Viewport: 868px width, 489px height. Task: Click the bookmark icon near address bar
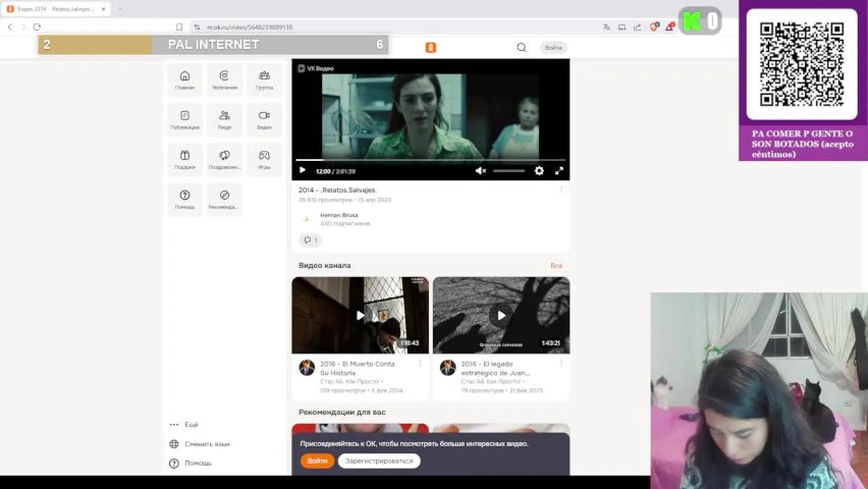[179, 27]
